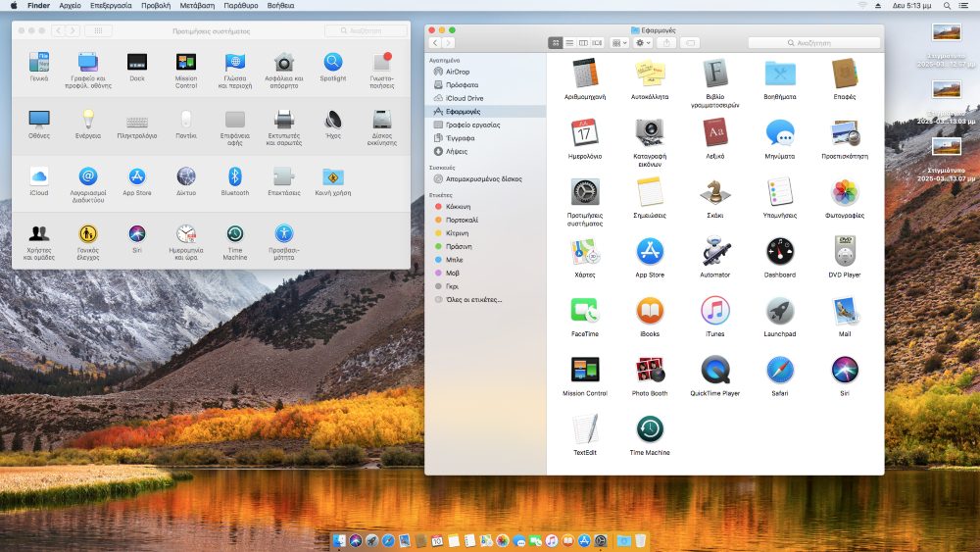
Task: Click Finder search field
Action: 813,43
